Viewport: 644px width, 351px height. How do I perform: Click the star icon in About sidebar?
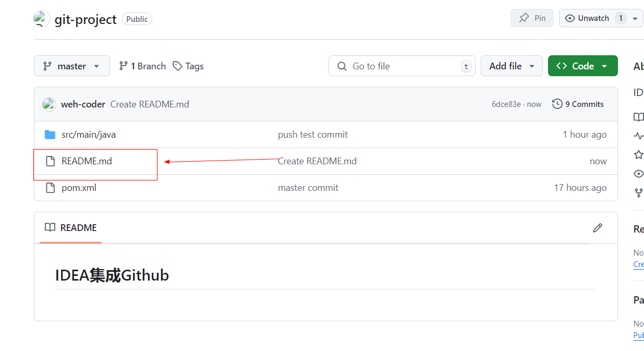click(639, 154)
